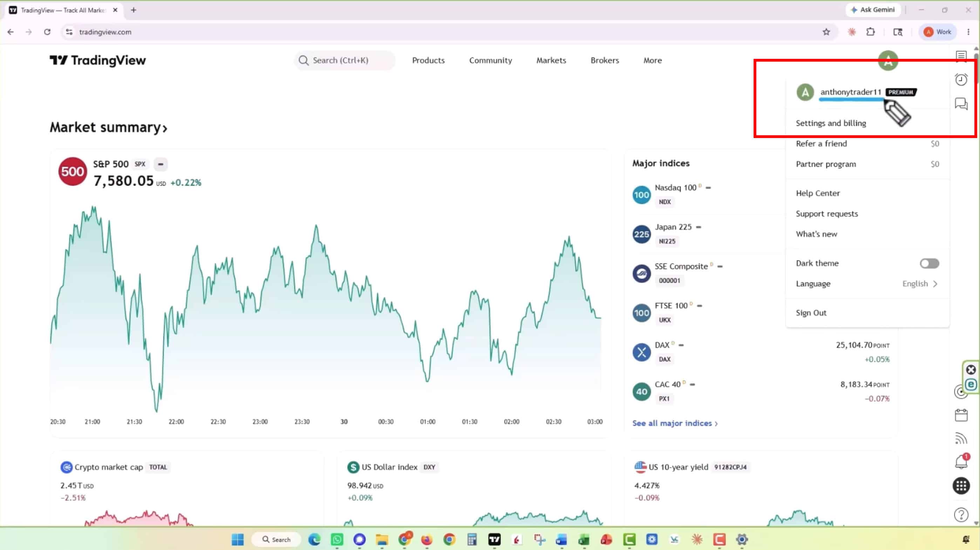980x550 pixels.
Task: Click the US 10-year yield title
Action: coord(678,467)
